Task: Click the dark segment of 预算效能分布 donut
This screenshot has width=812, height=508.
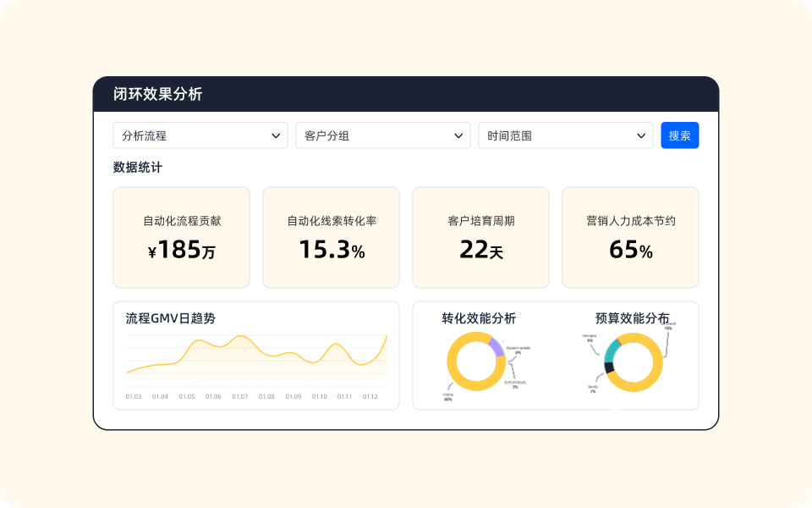Action: (x=610, y=368)
